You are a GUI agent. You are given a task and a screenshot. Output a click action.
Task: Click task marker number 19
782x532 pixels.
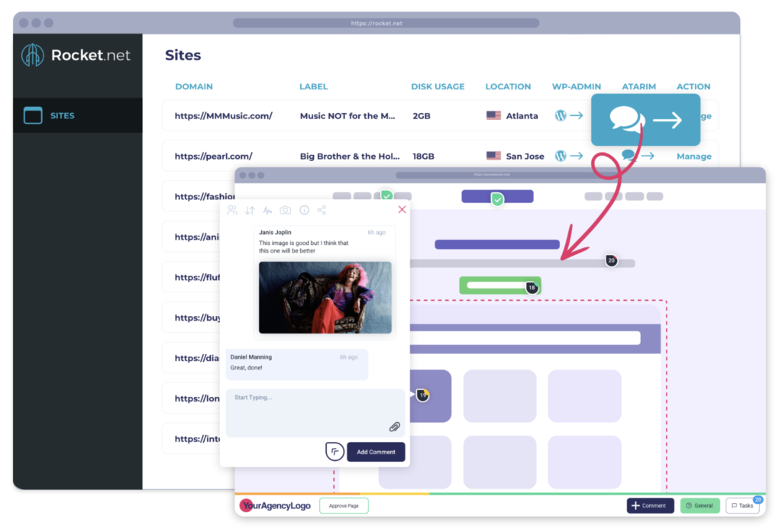click(423, 395)
